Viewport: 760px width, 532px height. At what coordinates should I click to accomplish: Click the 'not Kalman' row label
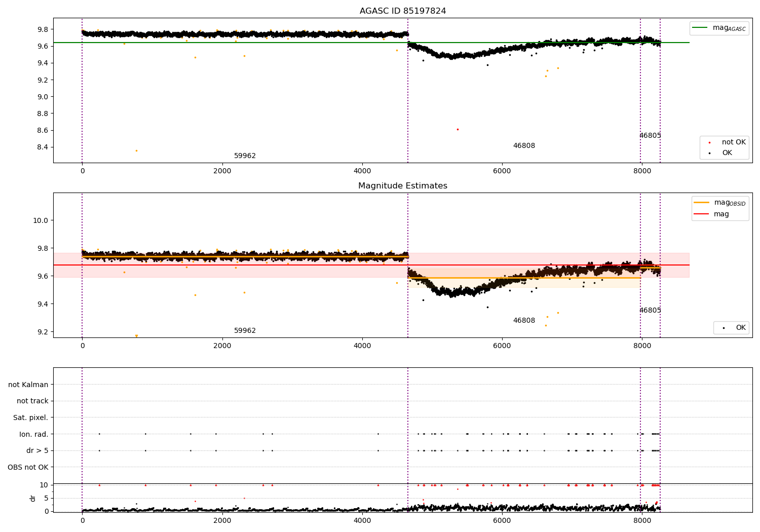click(28, 385)
